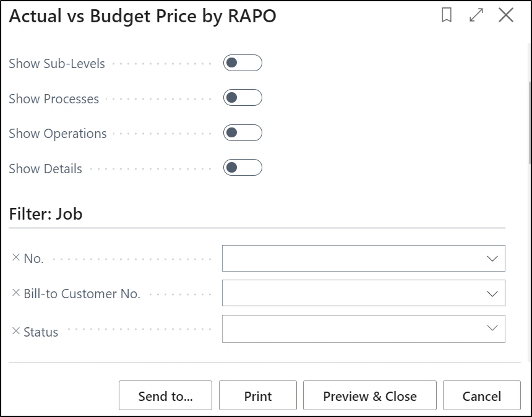Click the Send to... button
532x417 pixels.
point(165,396)
